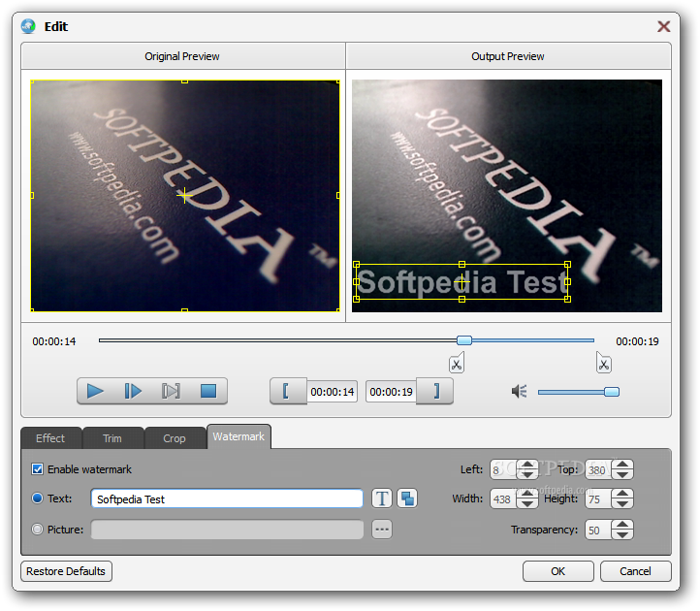Click the timeline seek slider handle
This screenshot has width=700, height=611.
point(464,340)
